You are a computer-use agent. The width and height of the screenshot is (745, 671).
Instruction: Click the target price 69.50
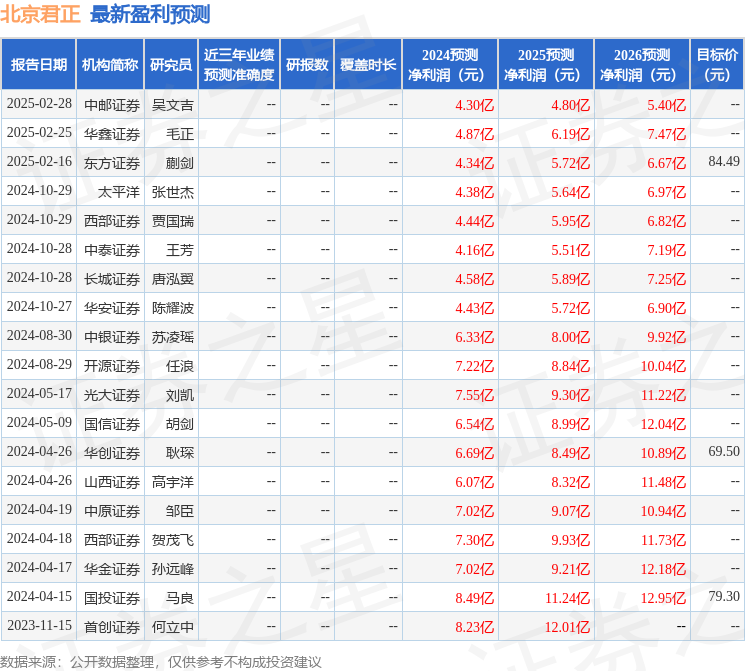[x=724, y=451]
